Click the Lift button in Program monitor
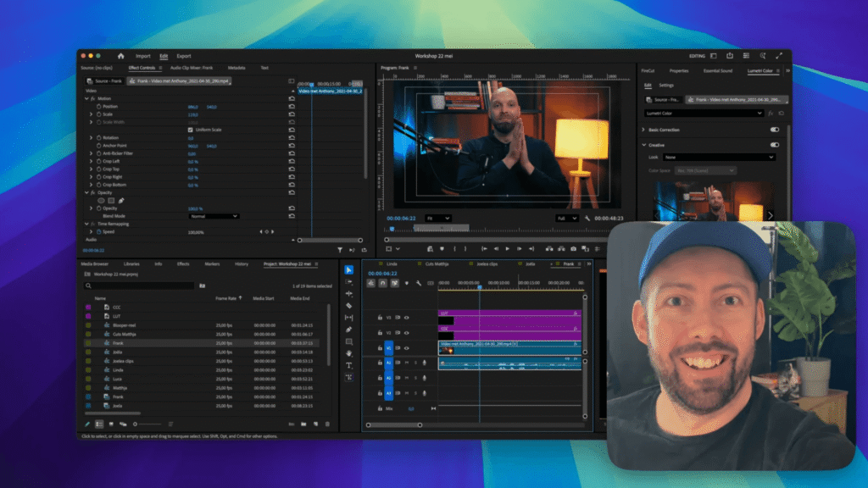Viewport: 868px width, 488px height. pyautogui.click(x=549, y=249)
